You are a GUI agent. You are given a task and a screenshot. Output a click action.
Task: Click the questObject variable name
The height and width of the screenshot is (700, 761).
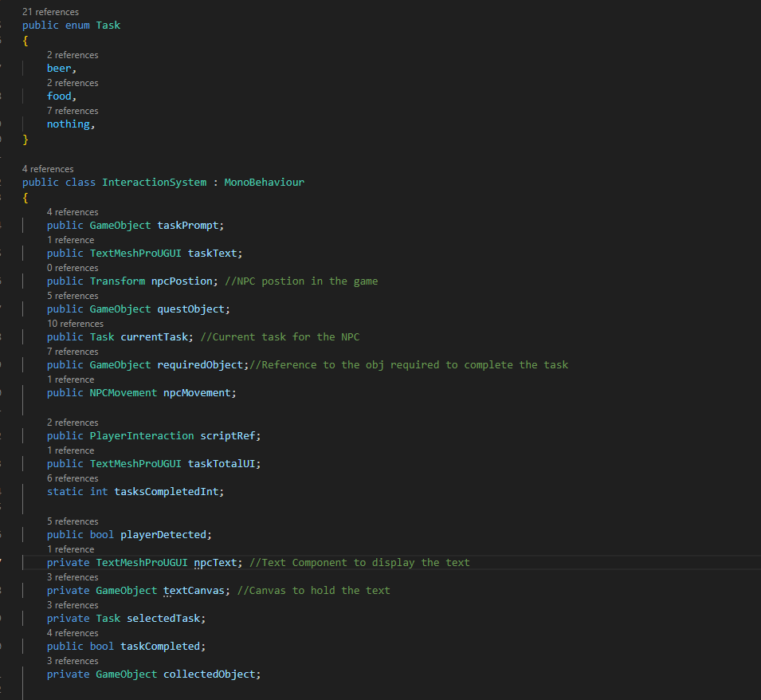(x=190, y=309)
